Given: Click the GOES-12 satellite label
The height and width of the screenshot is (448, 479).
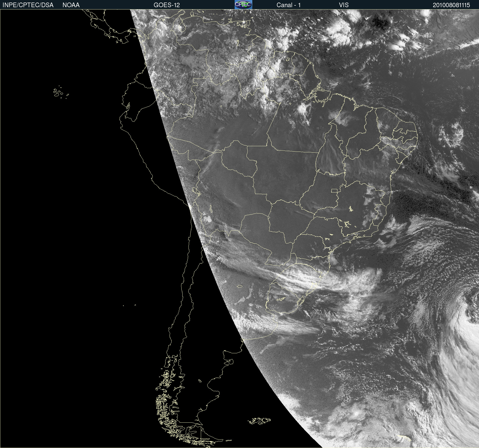Looking at the screenshot, I should 167,5.
